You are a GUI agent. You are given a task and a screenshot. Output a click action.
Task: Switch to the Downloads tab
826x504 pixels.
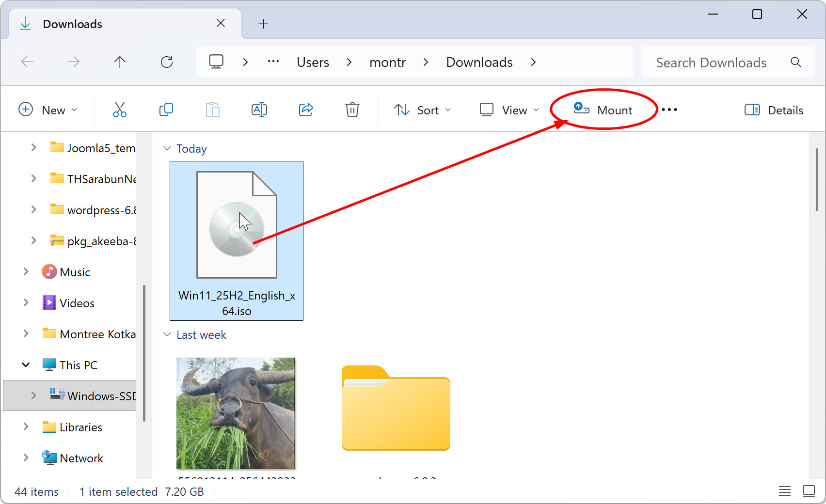click(72, 23)
